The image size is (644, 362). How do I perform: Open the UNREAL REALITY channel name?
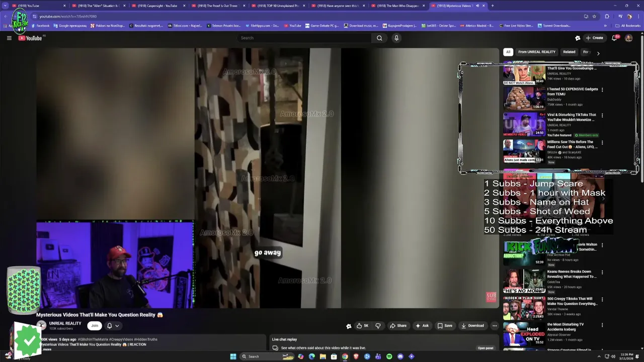(x=65, y=323)
